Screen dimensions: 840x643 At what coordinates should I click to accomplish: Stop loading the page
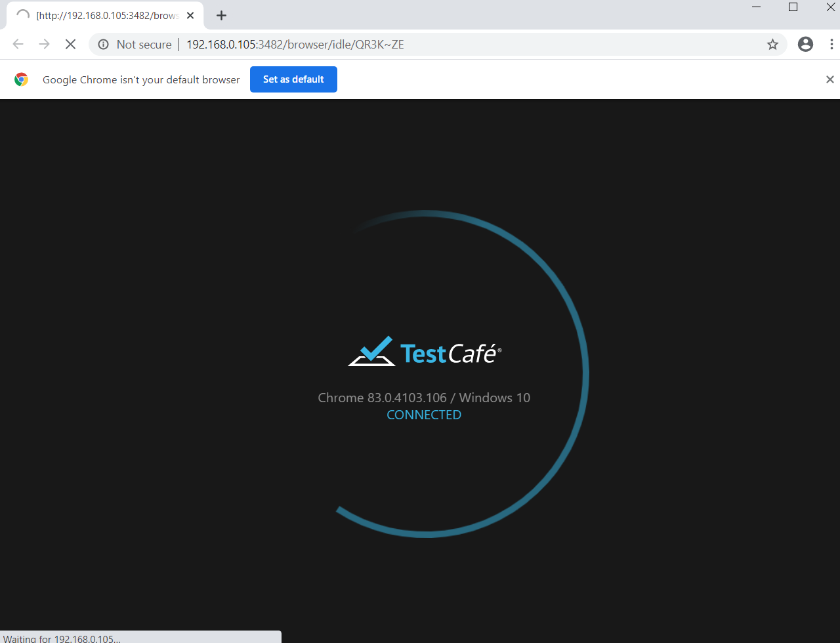point(70,45)
